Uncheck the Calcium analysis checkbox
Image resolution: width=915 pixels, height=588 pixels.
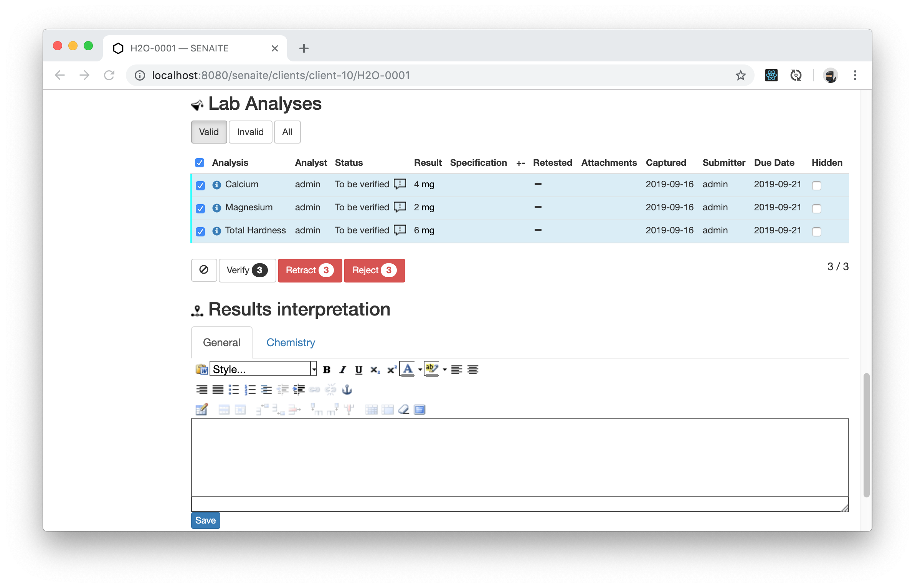[200, 185]
